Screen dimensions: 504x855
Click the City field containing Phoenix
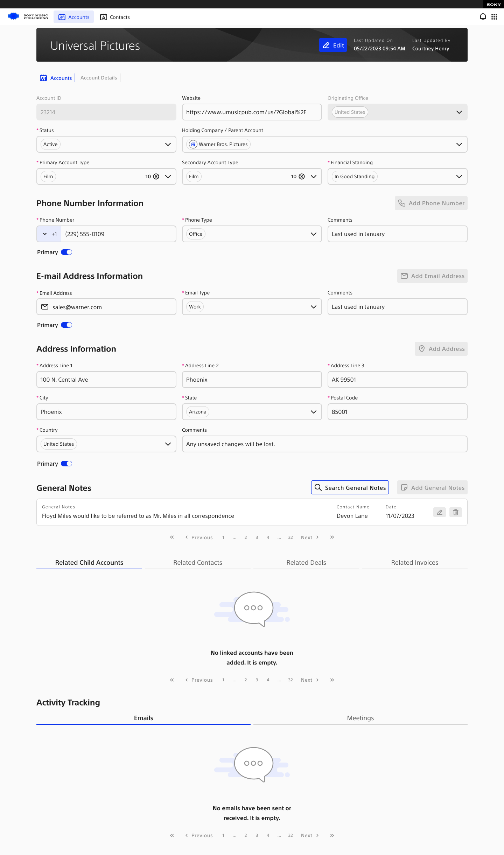[106, 412]
